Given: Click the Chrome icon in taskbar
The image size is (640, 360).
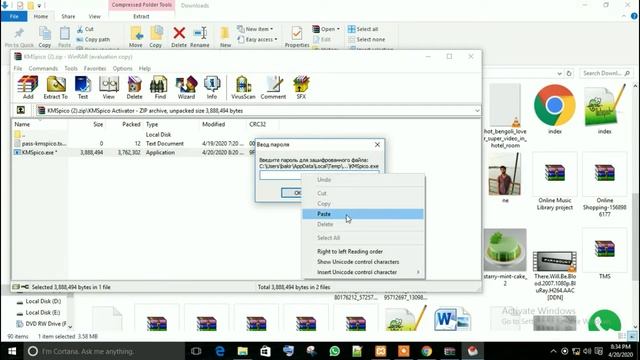Looking at the screenshot, I should [427, 351].
